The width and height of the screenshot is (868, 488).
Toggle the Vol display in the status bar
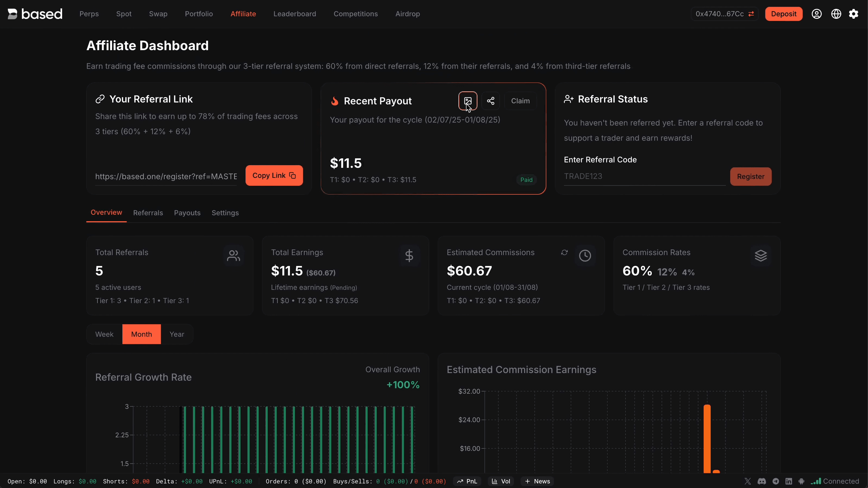pos(501,481)
